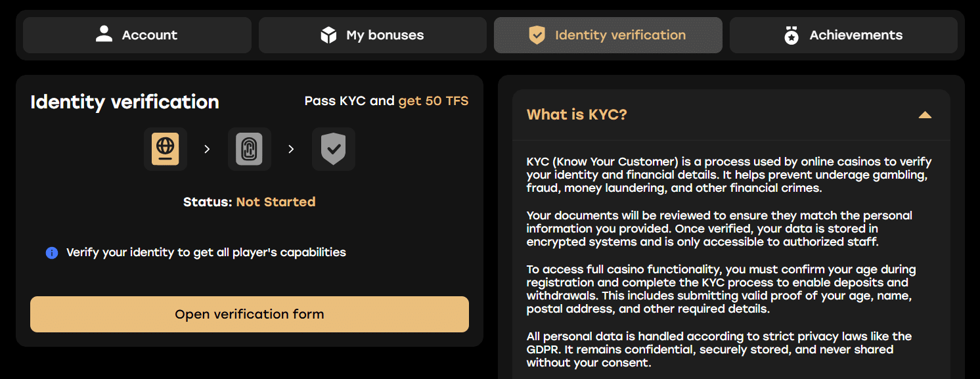
Task: Click the Identity verification panel heading
Action: click(125, 102)
